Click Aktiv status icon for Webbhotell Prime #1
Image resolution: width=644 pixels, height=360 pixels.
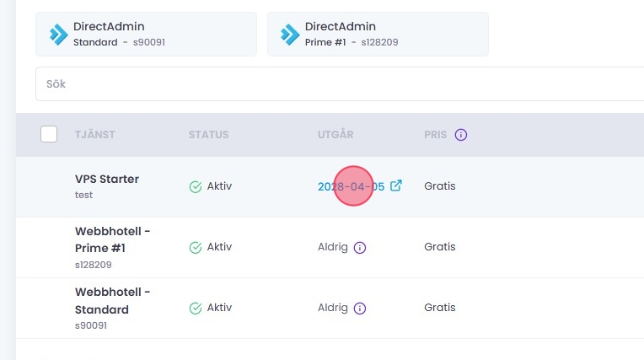196,248
